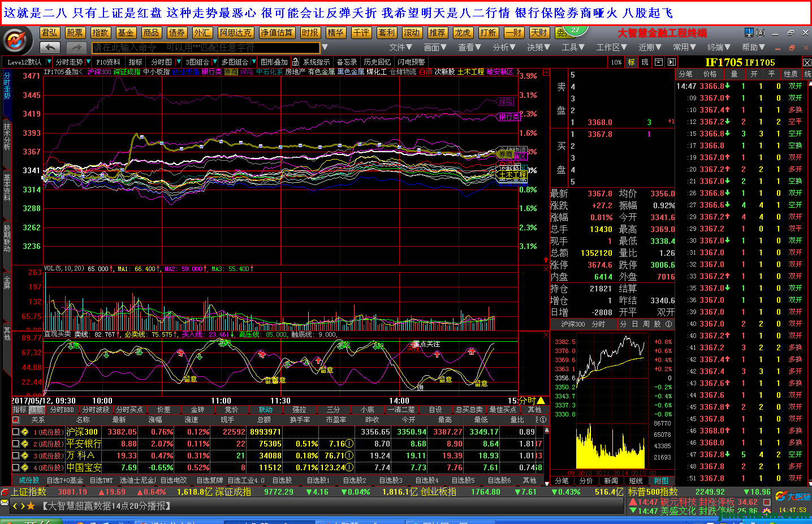Click the circled-1 icon at table header right
812x524 pixels.
543,420
